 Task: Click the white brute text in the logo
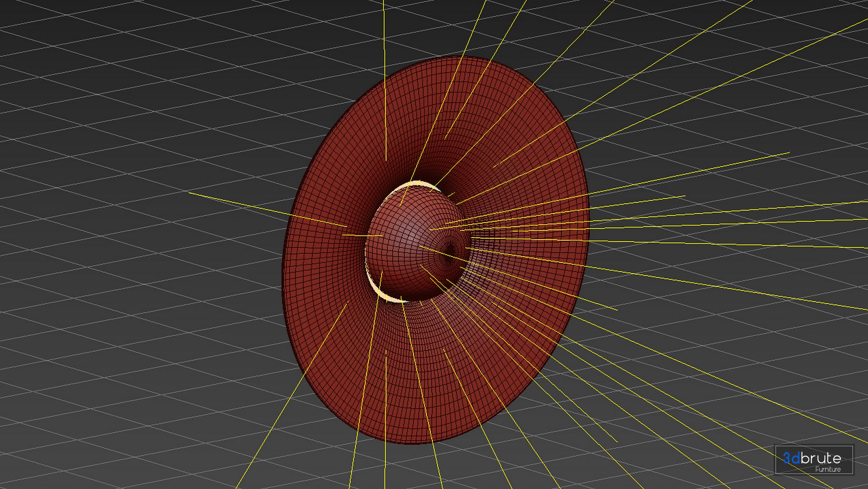pos(821,458)
